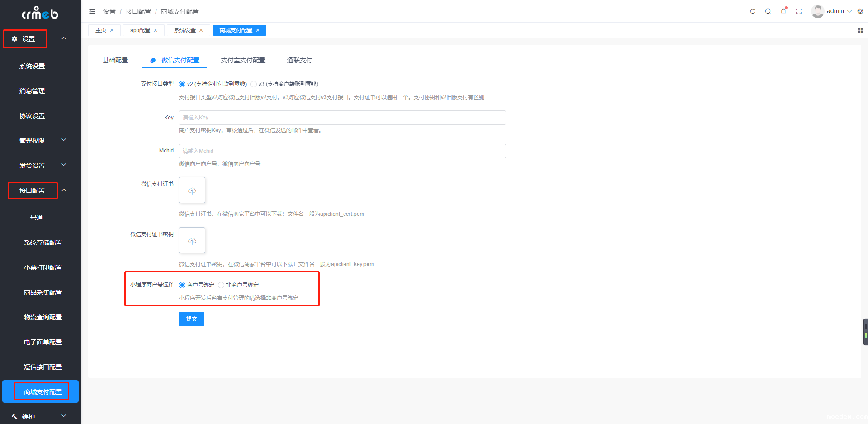Click the Mchid input field
This screenshot has height=424, width=868.
click(342, 151)
